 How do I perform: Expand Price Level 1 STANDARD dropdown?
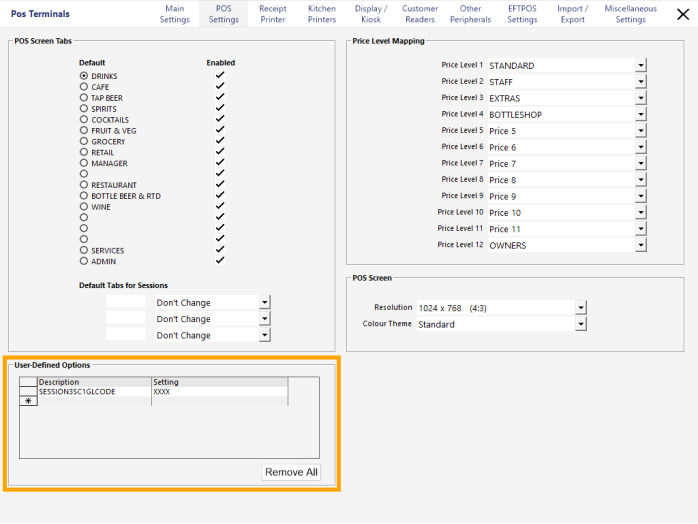[641, 65]
